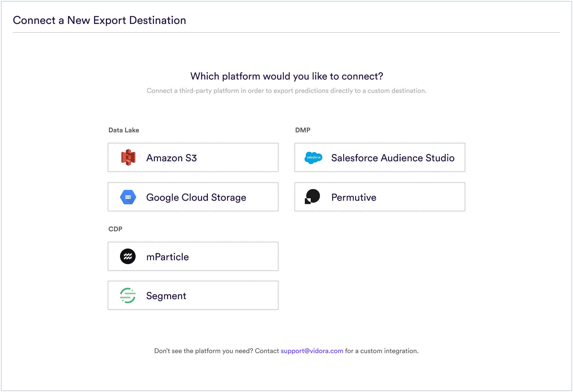Click the CDP section heading
Image resolution: width=573 pixels, height=392 pixels.
[x=115, y=229]
